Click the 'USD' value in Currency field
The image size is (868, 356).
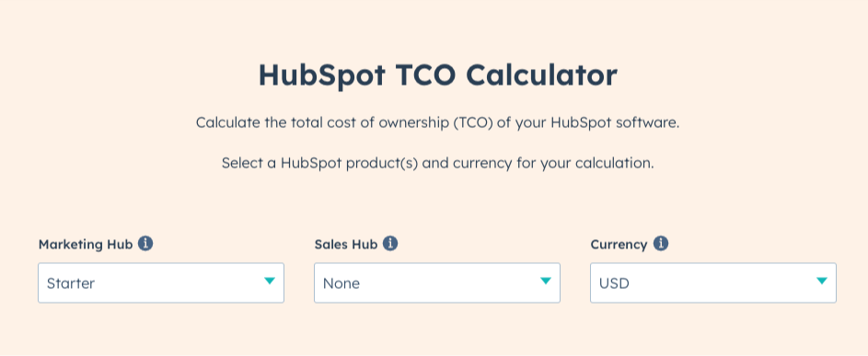(x=615, y=283)
